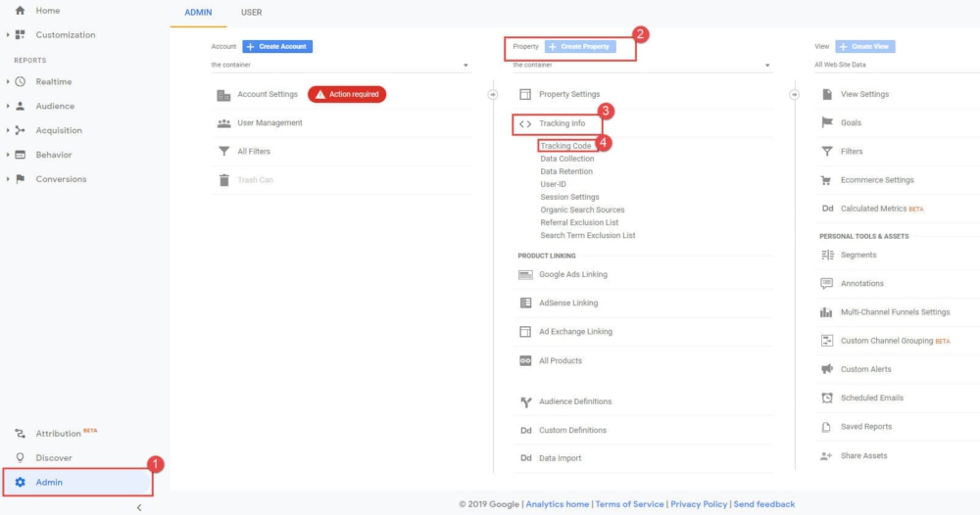The height and width of the screenshot is (515, 980).
Task: Click the All Filters funnel icon
Action: [x=223, y=151]
